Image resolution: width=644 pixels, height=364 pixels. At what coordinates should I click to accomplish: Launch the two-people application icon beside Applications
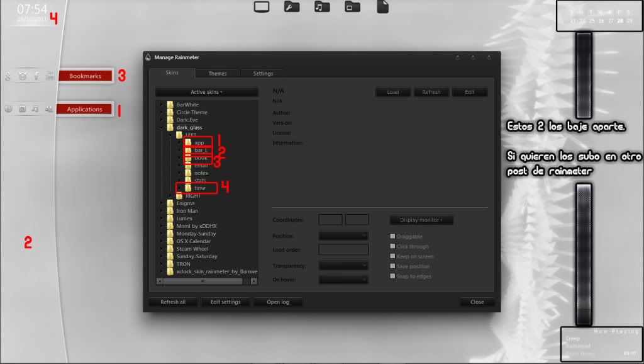click(49, 108)
